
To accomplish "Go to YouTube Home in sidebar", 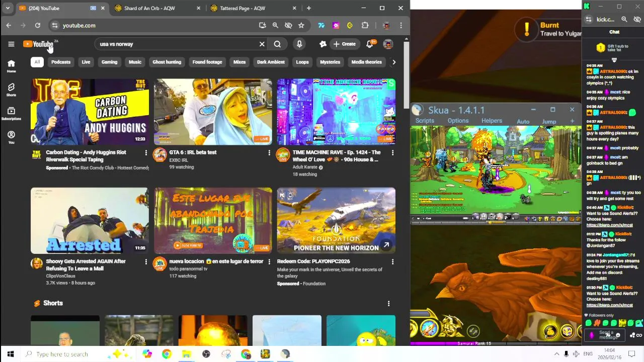I will pyautogui.click(x=11, y=66).
